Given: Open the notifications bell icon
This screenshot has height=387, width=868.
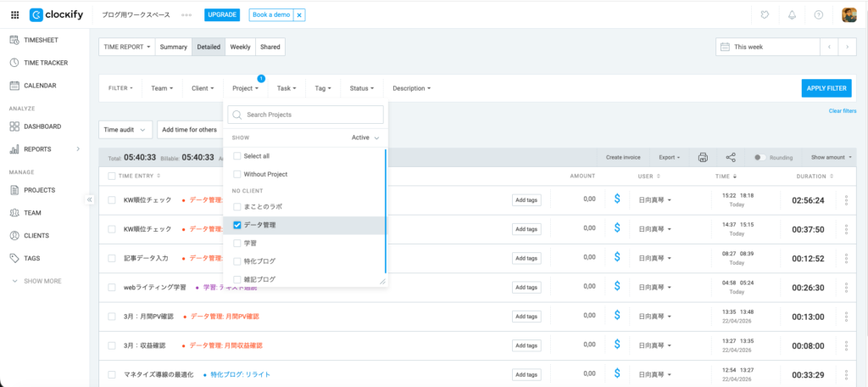Looking at the screenshot, I should point(792,15).
